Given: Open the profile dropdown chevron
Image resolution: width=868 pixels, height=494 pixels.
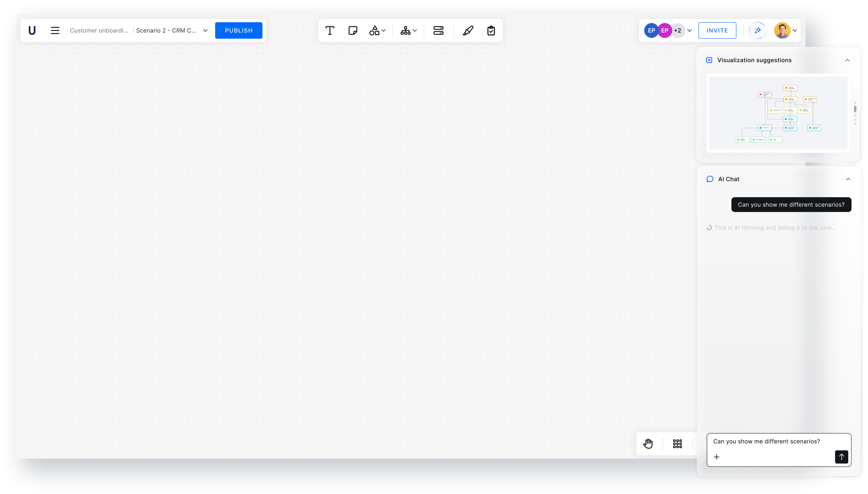Looking at the screenshot, I should (794, 31).
